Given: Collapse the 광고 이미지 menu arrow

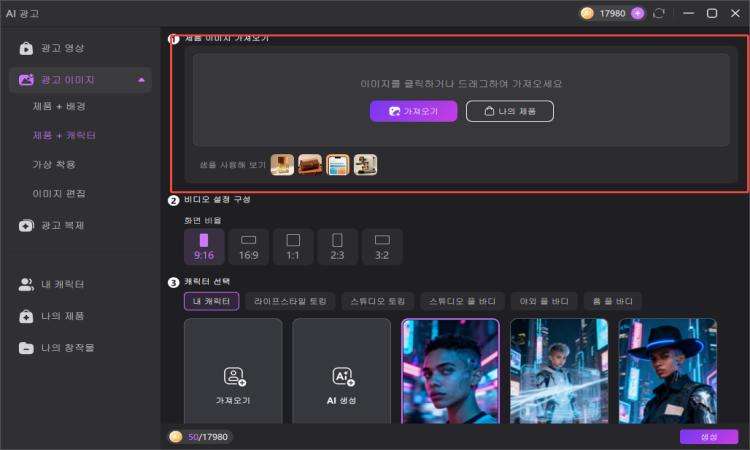Looking at the screenshot, I should pos(141,80).
